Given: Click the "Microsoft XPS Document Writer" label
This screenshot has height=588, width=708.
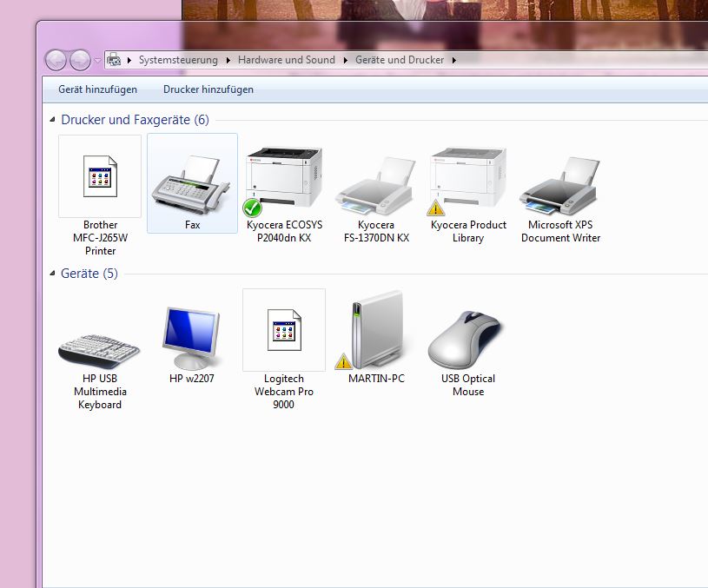Looking at the screenshot, I should [560, 231].
